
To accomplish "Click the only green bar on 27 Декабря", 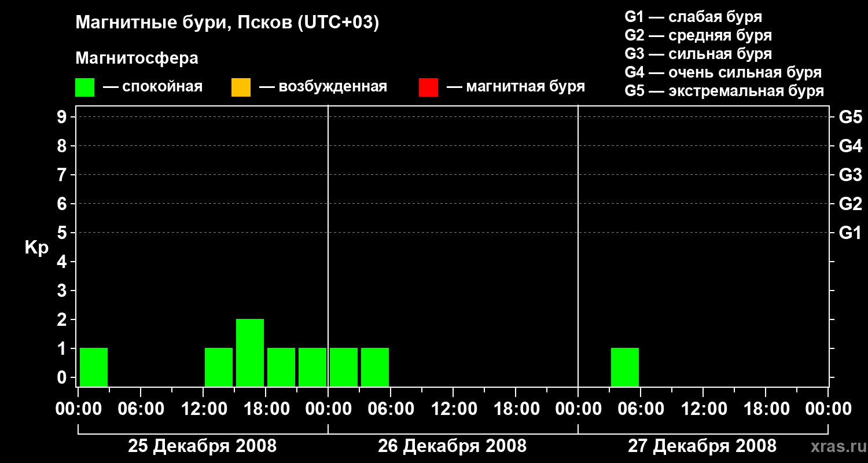I will coord(625,367).
